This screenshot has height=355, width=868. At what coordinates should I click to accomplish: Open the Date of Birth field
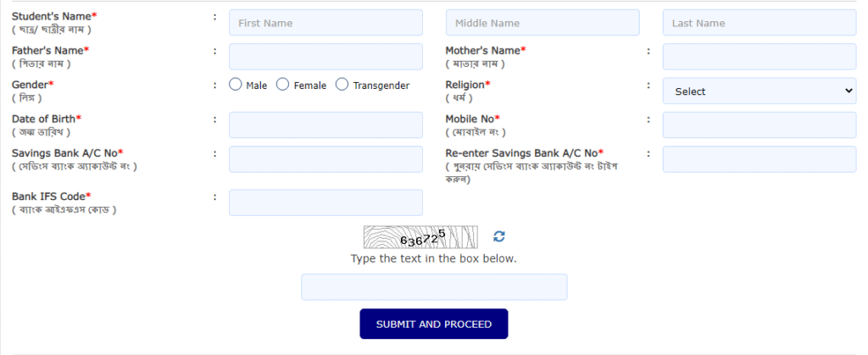tap(325, 125)
